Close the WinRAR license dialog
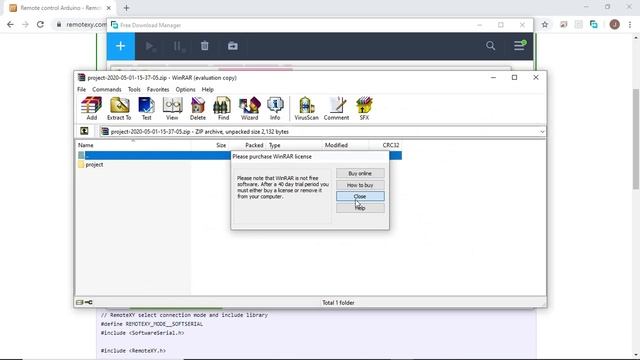The width and height of the screenshot is (640, 360). (360, 196)
